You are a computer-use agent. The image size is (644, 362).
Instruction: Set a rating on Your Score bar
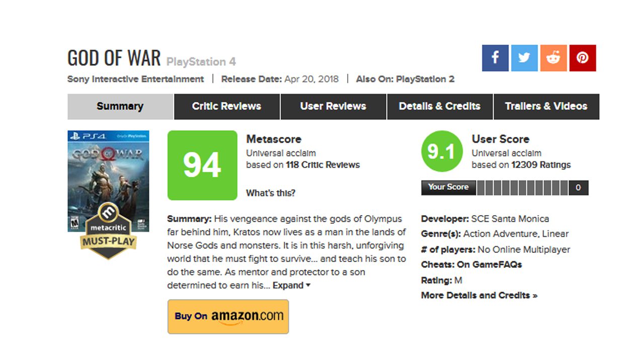pos(522,188)
